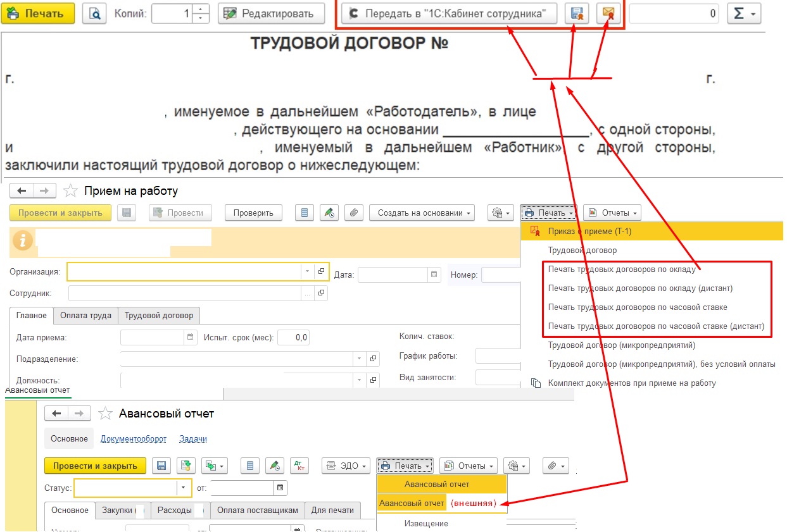Expand the Σ sum dropdown
The height and width of the screenshot is (532, 787).
click(x=745, y=13)
